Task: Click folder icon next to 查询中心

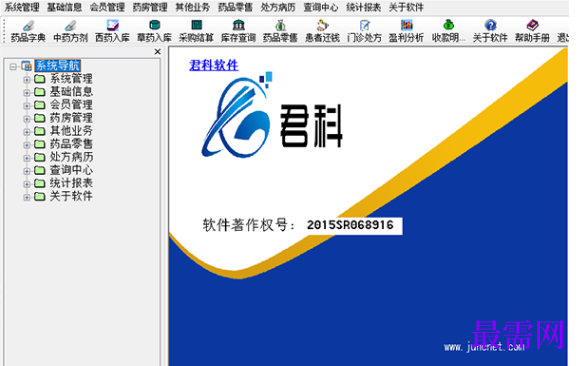Action: [x=39, y=170]
